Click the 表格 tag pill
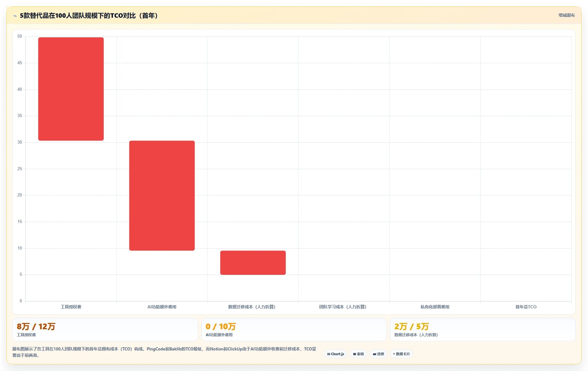Image resolution: width=588 pixels, height=371 pixels. pos(358,354)
